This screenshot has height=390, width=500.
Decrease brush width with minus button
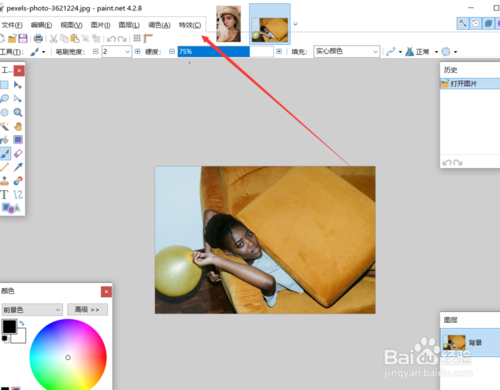96,52
